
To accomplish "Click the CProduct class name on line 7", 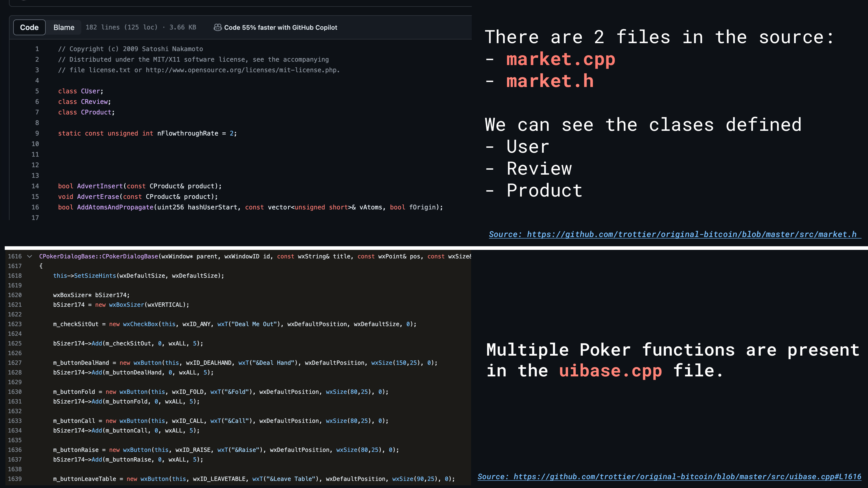I will tap(96, 112).
